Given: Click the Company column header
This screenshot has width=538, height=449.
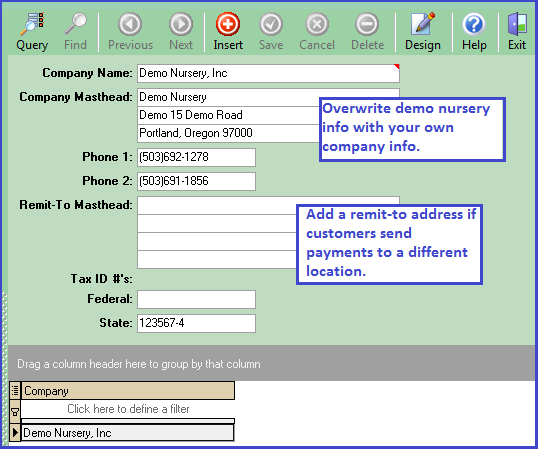Looking at the screenshot, I should click(x=128, y=391).
